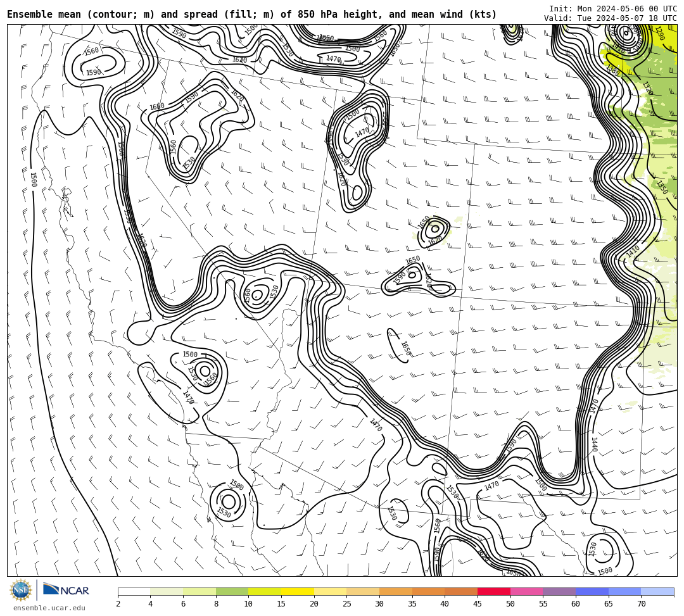
Task: Click the pale green 4–6 colorbar swatch
Action: pyautogui.click(x=167, y=591)
